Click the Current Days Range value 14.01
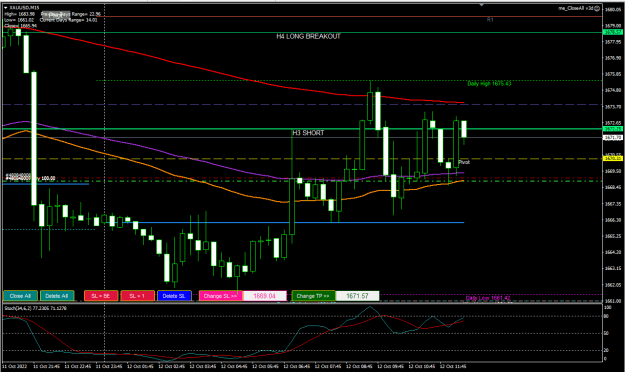Screen dimensions: 625x372 click(x=91, y=20)
